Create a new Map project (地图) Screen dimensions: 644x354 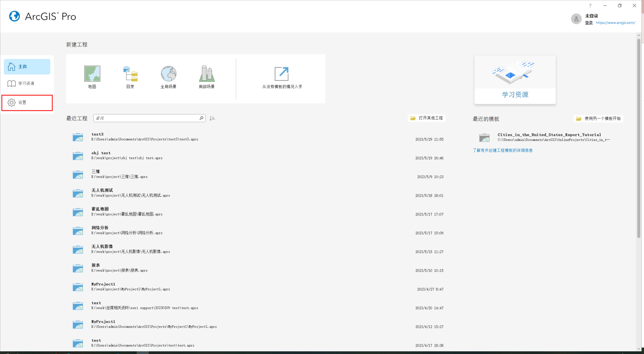tap(92, 77)
